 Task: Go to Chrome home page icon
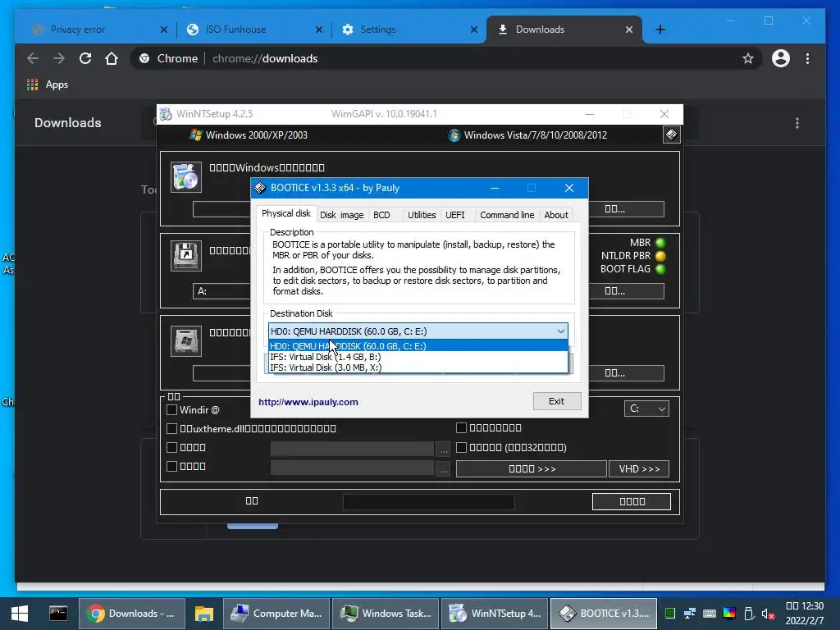(x=112, y=58)
